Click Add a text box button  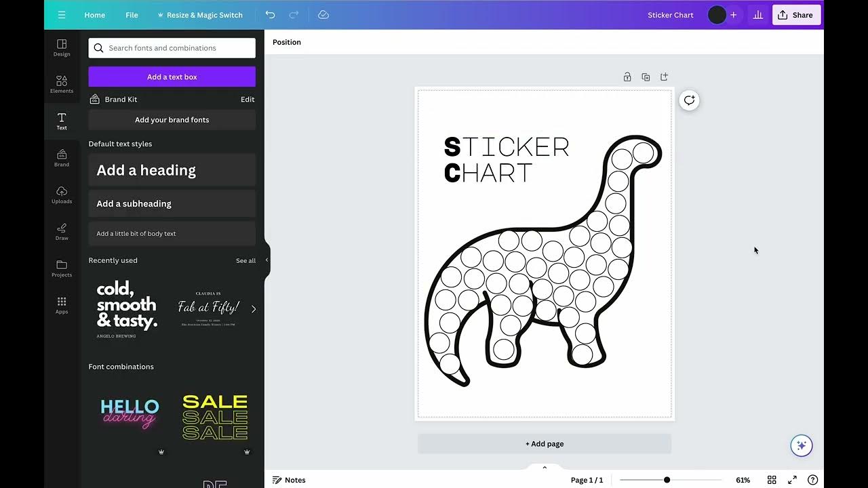(x=172, y=77)
